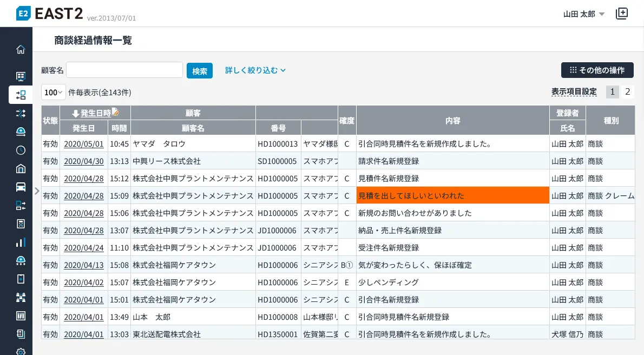Open the その他の操作 button
This screenshot has height=355, width=644.
click(x=597, y=70)
